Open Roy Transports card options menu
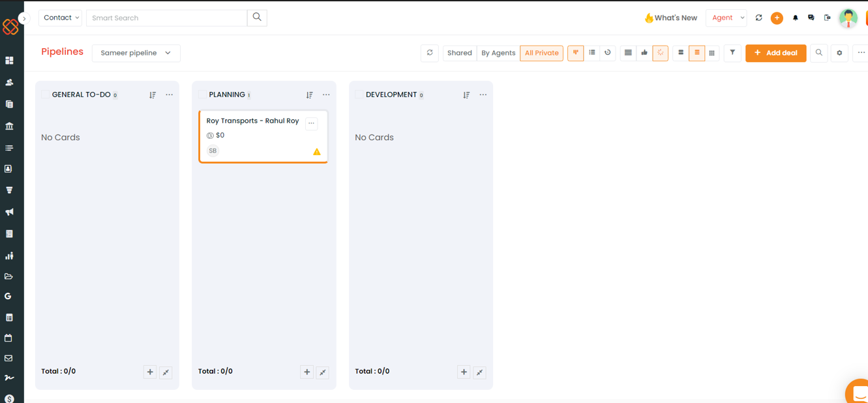Screen dimensions: 868x403 (x=312, y=123)
